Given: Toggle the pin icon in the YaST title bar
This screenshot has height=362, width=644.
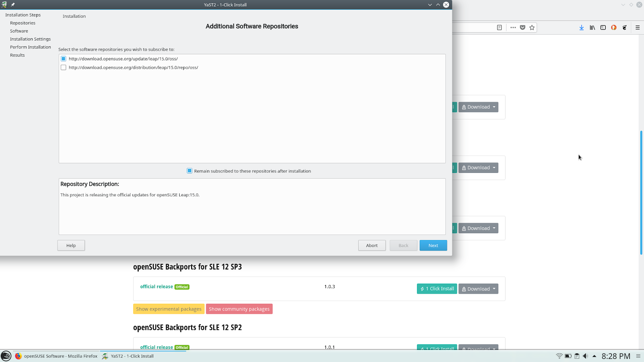Looking at the screenshot, I should coord(13,5).
